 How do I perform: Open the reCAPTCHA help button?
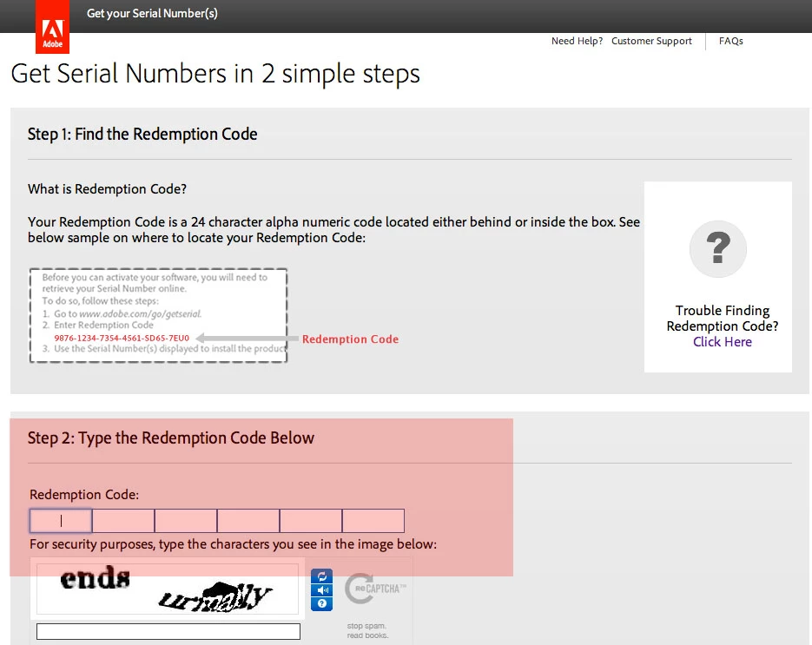(321, 603)
